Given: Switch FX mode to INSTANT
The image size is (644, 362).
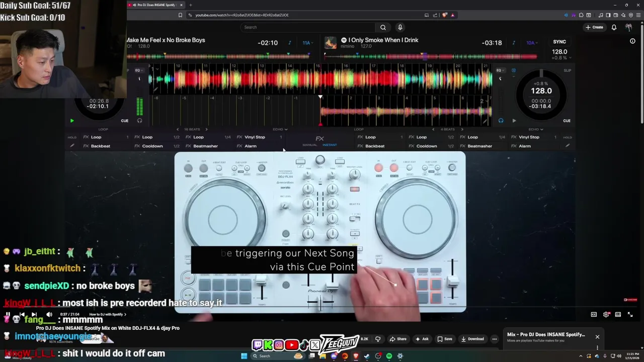Looking at the screenshot, I should coord(330,145).
